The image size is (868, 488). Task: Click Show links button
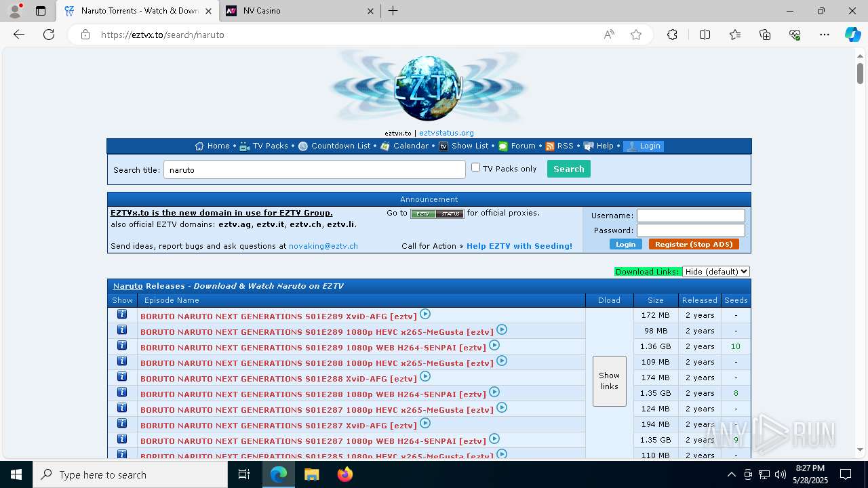coord(609,381)
